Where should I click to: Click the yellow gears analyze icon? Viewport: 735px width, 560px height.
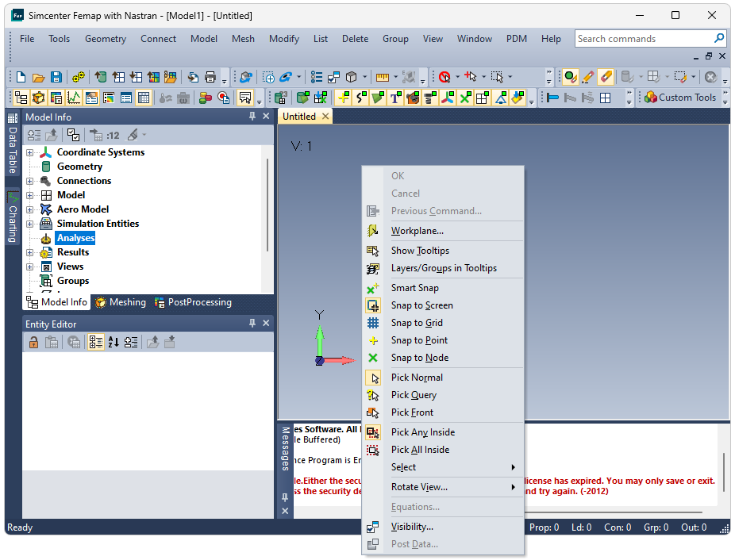coord(79,77)
